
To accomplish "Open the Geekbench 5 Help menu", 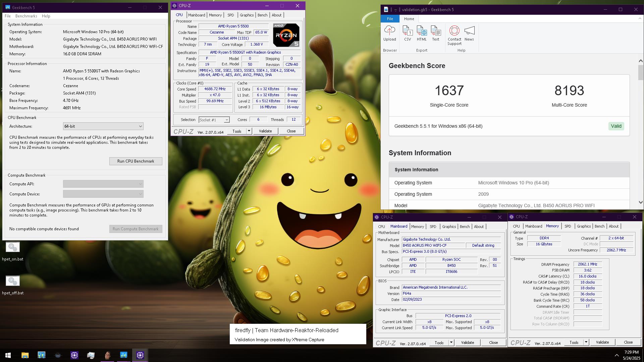I will tap(46, 16).
